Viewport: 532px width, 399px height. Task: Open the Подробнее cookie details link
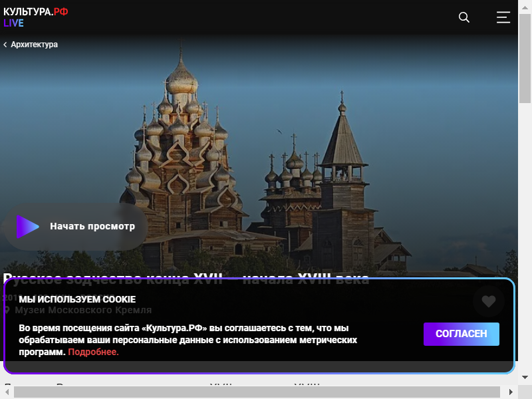click(93, 352)
